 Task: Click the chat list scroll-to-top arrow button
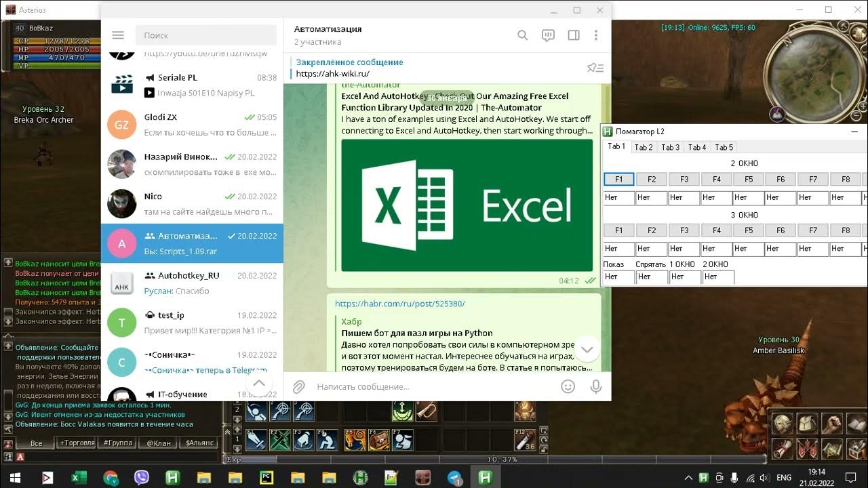(x=258, y=383)
